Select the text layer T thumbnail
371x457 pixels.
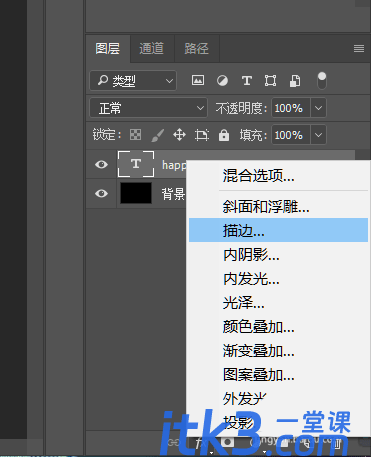click(136, 164)
